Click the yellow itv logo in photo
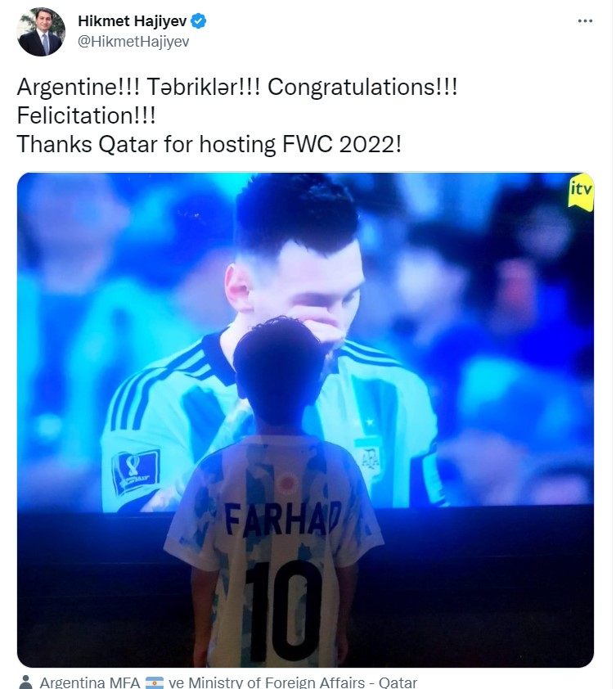 point(580,191)
